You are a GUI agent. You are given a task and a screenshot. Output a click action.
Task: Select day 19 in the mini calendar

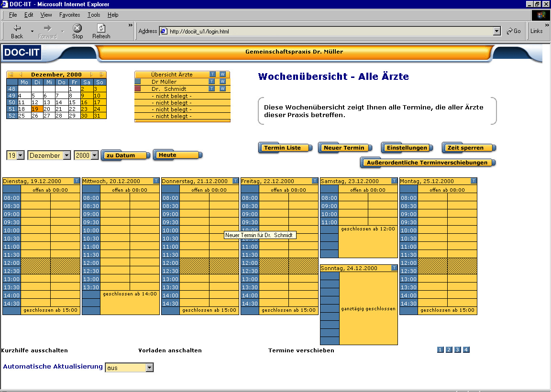pos(36,109)
